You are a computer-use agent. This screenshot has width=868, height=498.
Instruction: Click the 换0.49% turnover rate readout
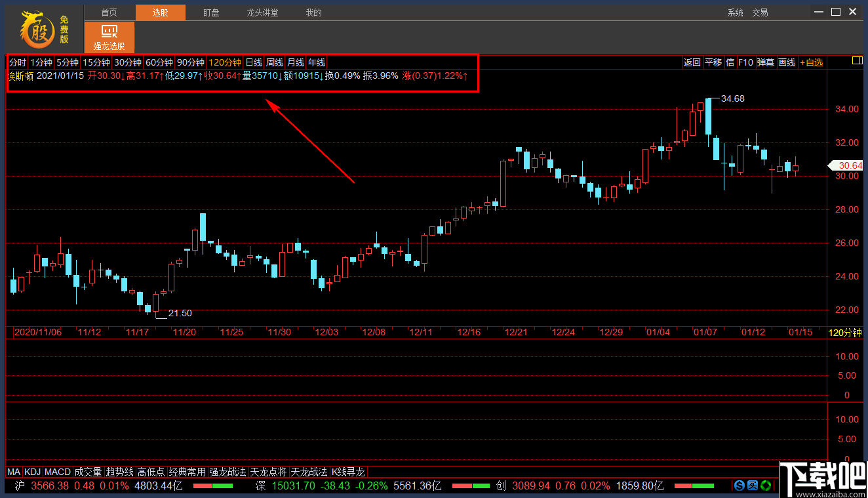click(x=343, y=76)
